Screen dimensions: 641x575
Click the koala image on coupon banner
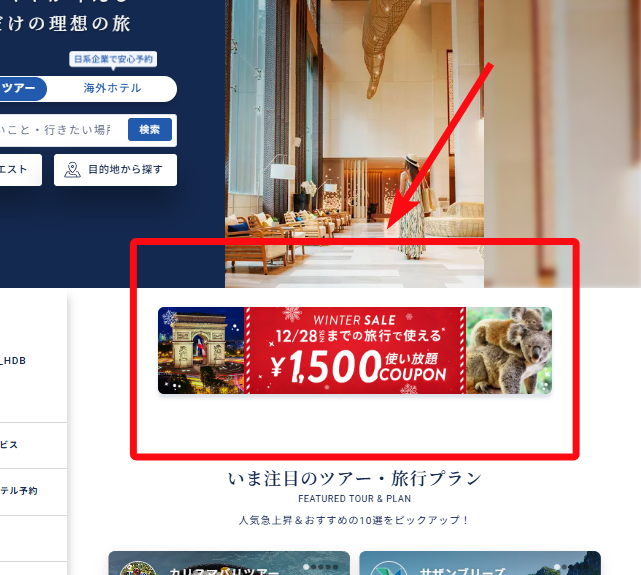(x=509, y=350)
